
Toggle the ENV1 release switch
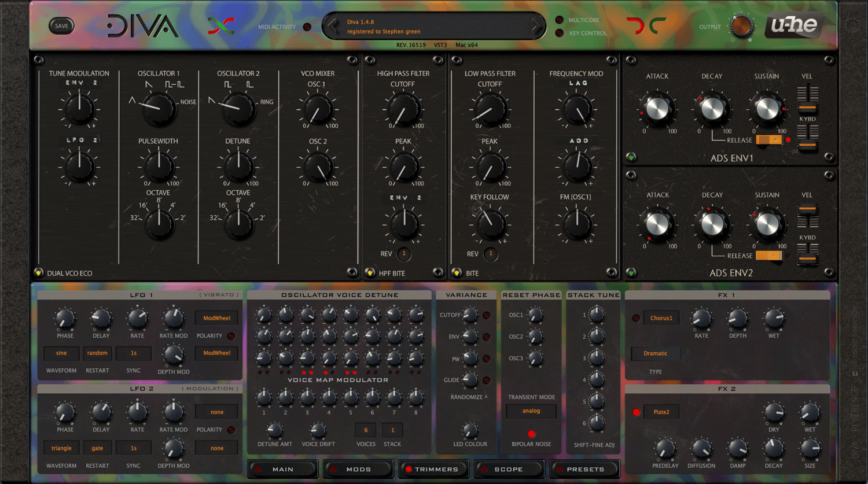click(x=769, y=140)
